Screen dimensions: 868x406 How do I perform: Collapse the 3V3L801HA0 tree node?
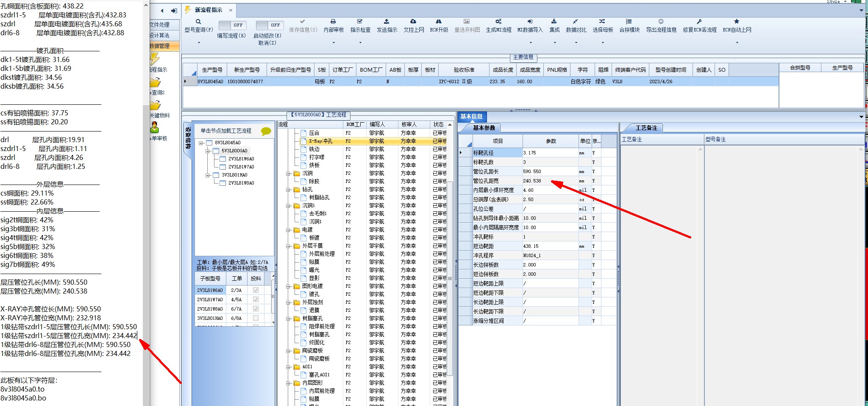(x=208, y=175)
